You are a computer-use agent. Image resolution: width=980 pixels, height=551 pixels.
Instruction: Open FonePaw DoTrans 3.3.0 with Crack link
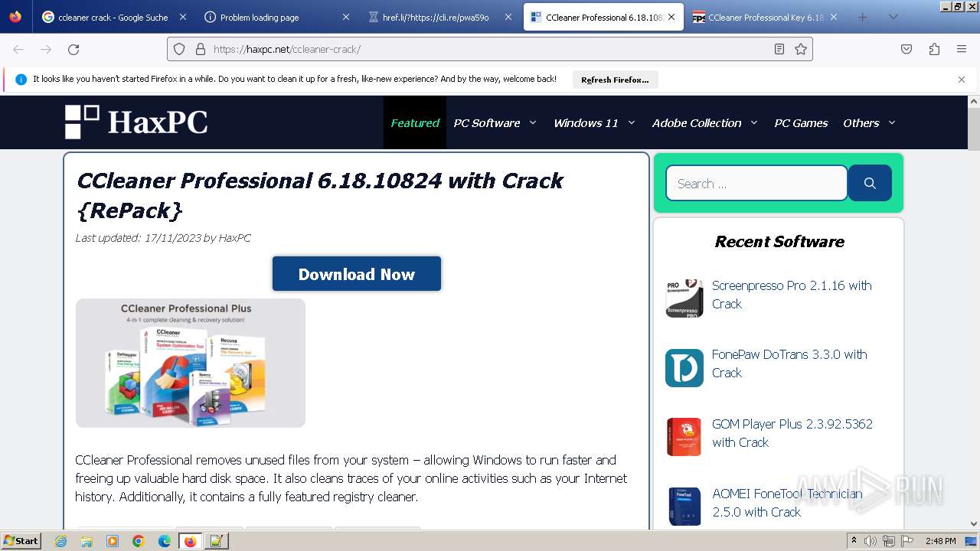pyautogui.click(x=789, y=364)
